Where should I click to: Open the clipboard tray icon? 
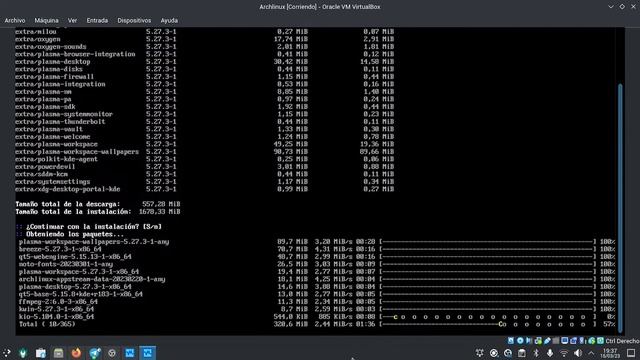(x=522, y=353)
